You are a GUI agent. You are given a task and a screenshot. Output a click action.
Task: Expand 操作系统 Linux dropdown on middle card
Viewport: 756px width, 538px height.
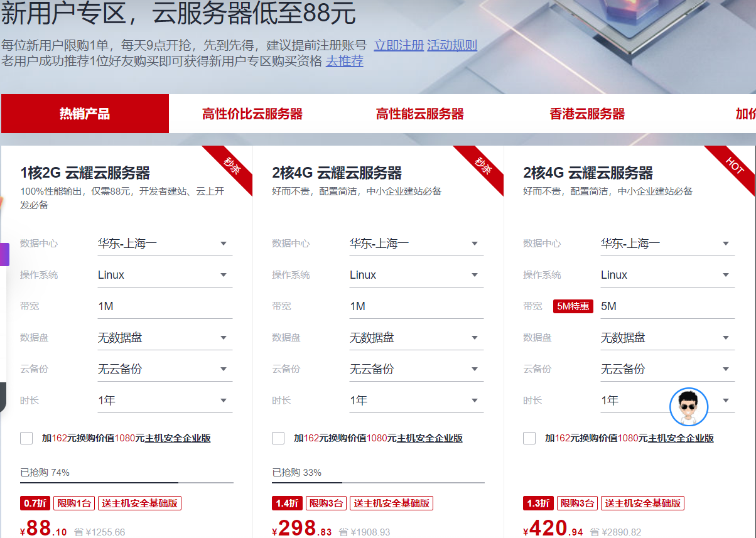coord(416,275)
